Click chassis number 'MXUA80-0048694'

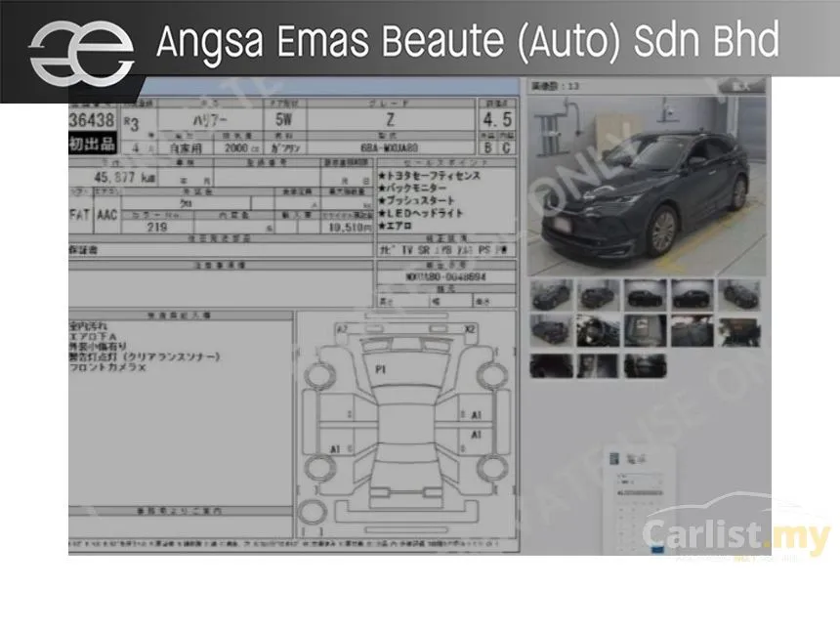click(445, 277)
